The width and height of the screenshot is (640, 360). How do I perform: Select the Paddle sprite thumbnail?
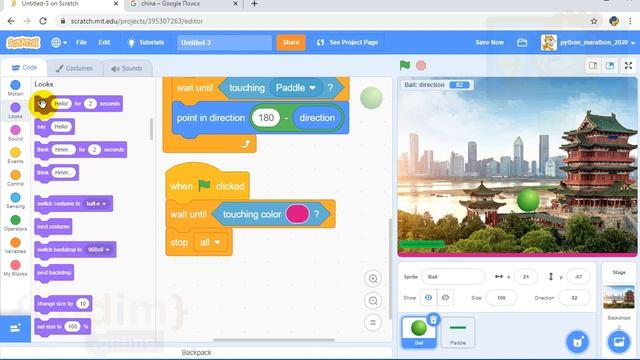point(458,333)
